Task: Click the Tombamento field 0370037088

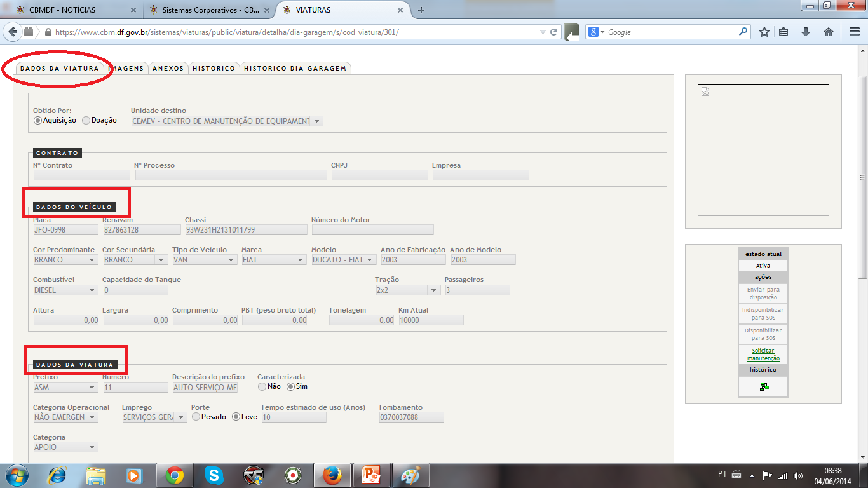Action: [x=411, y=417]
